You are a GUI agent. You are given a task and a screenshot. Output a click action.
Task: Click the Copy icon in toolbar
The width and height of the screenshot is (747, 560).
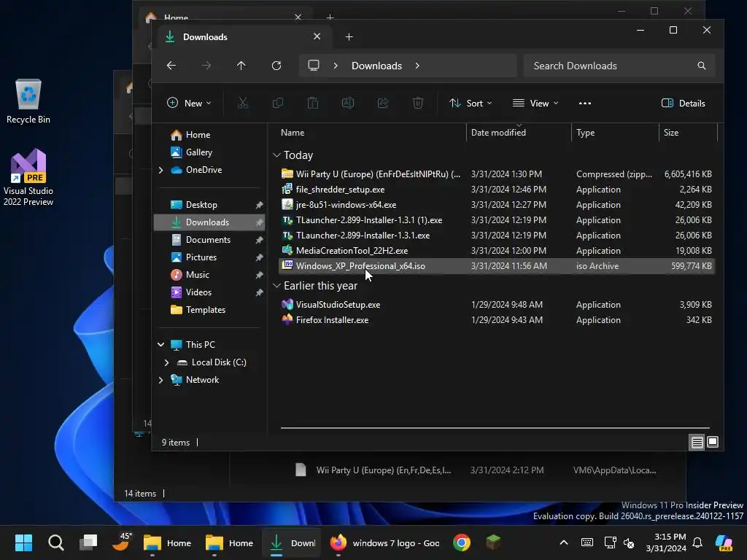click(278, 103)
